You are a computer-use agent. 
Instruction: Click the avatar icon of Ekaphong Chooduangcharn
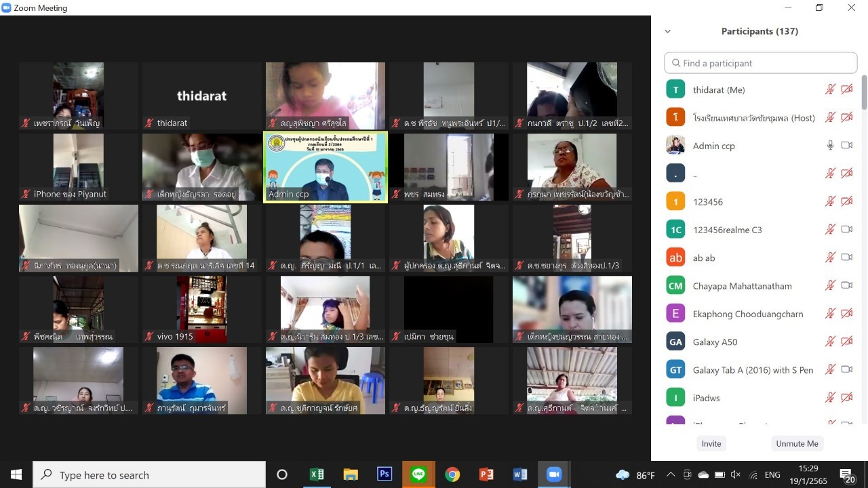tap(675, 314)
